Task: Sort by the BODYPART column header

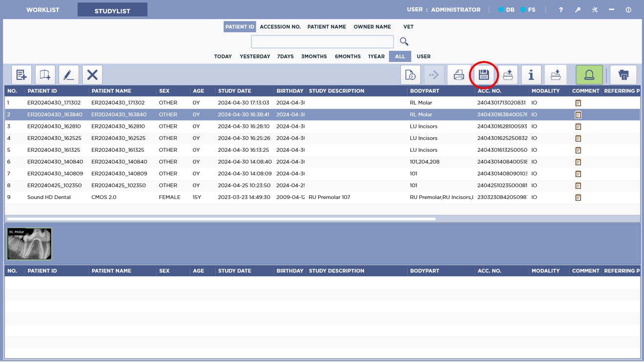Action: click(424, 91)
